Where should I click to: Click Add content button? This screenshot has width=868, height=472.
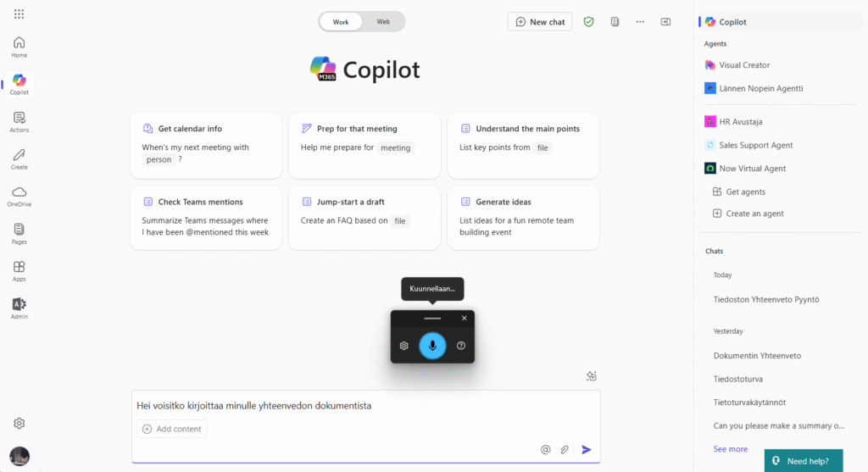171,429
